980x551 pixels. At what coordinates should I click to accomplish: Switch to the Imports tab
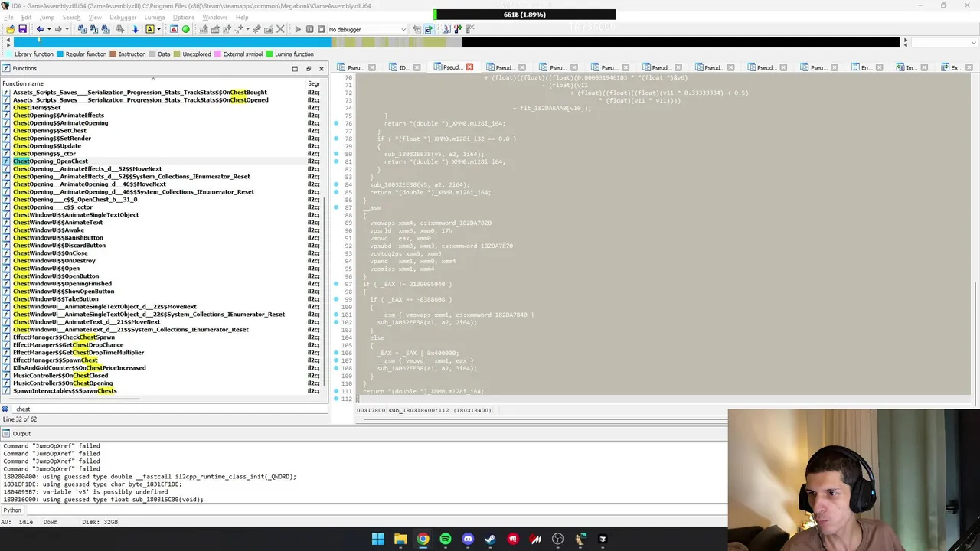tap(911, 67)
